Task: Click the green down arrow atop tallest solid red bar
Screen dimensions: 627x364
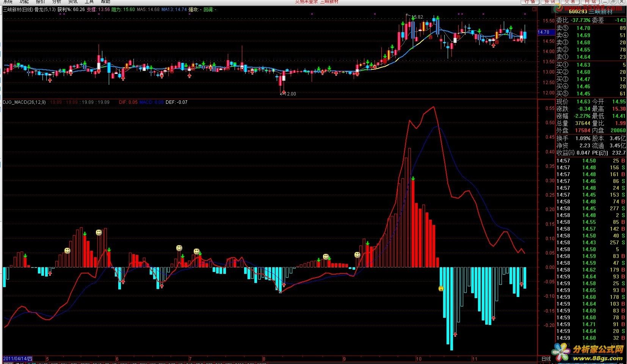Action: click(413, 178)
